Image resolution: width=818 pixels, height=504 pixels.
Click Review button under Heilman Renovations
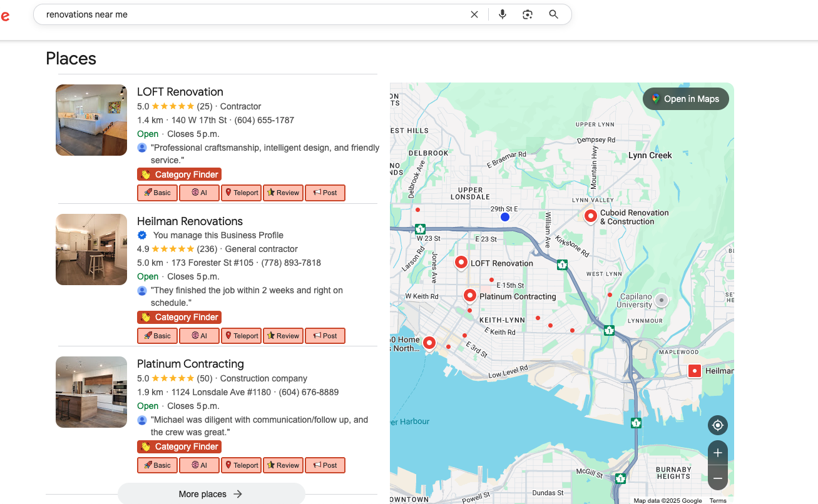tap(283, 336)
